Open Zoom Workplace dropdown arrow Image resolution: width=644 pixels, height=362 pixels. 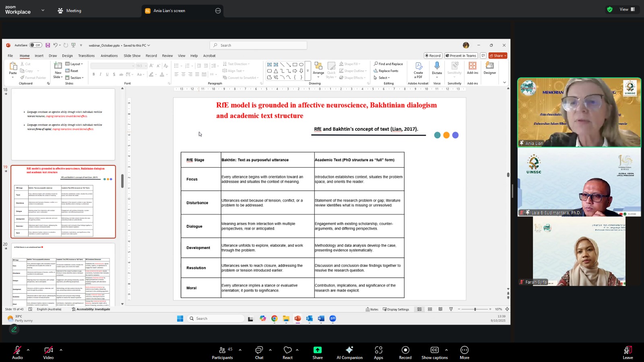(43, 10)
